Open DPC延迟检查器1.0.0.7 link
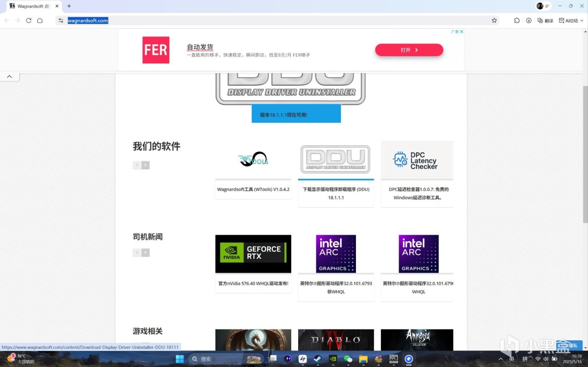 [418, 193]
